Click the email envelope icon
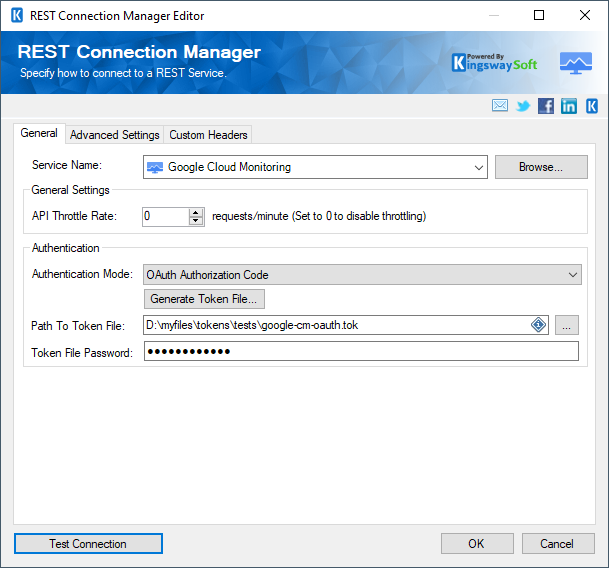The width and height of the screenshot is (609, 568). coord(499,106)
